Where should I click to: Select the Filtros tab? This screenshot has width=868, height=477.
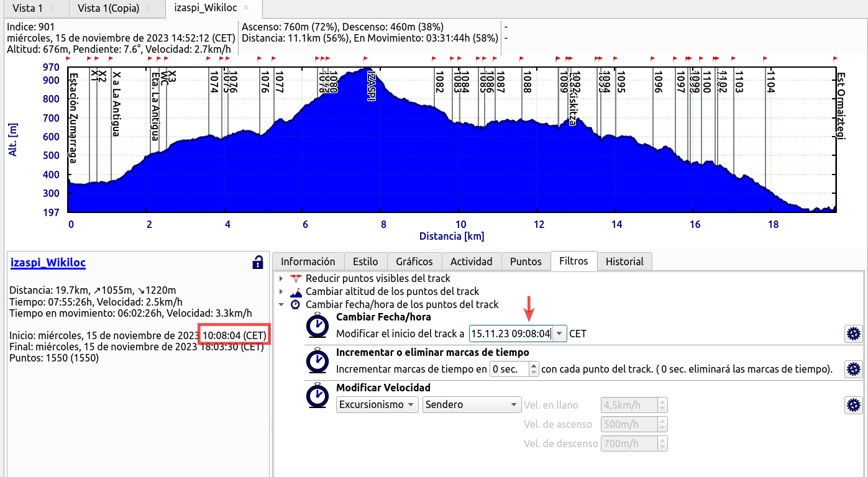coord(573,261)
